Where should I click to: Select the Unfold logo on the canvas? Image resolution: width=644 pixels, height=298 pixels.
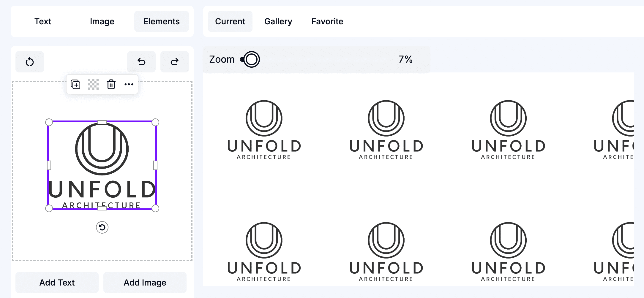click(x=102, y=165)
